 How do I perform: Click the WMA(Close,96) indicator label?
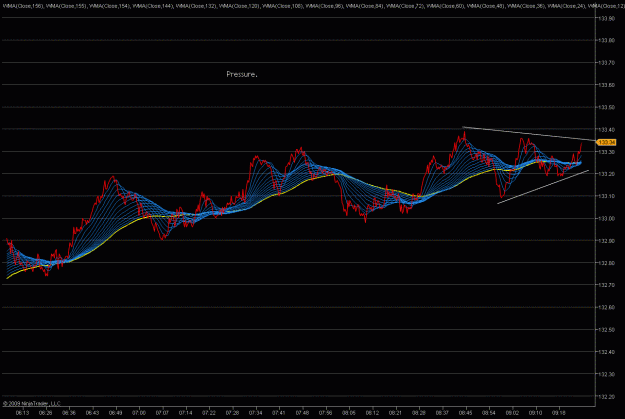click(324, 6)
